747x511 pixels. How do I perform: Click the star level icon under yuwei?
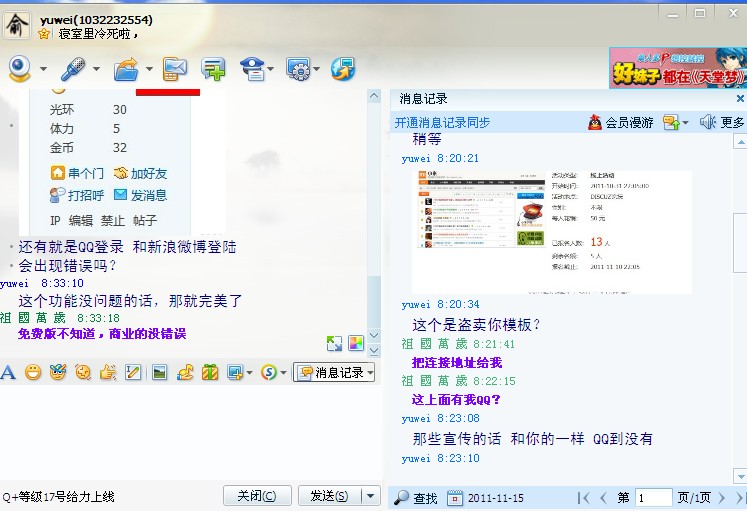[44, 34]
